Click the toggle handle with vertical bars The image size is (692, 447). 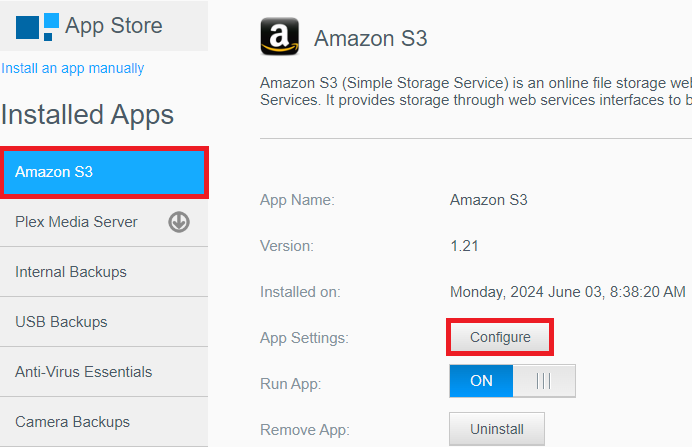tap(544, 381)
